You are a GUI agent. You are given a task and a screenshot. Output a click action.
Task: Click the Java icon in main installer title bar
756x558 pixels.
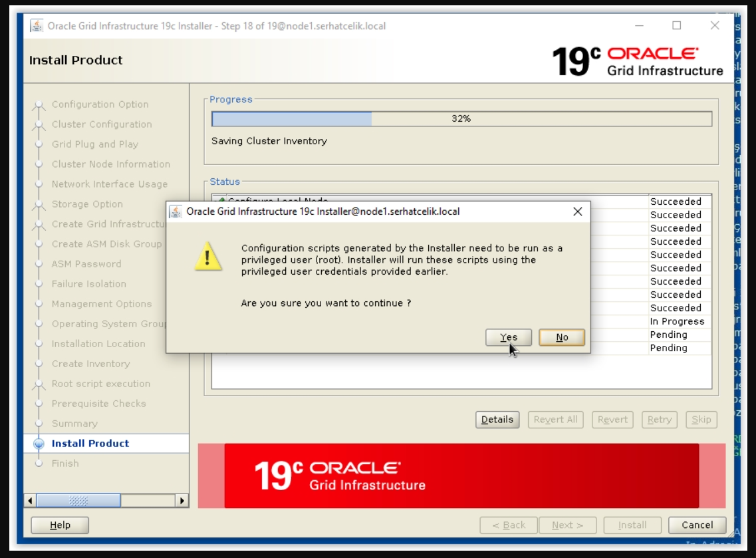(x=37, y=25)
